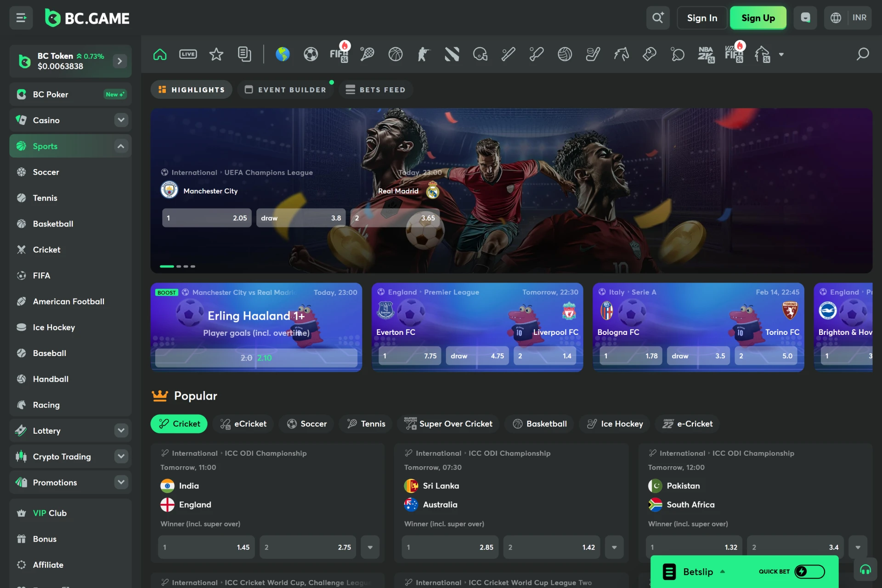Collapse the Sports sidebar section

(x=121, y=146)
